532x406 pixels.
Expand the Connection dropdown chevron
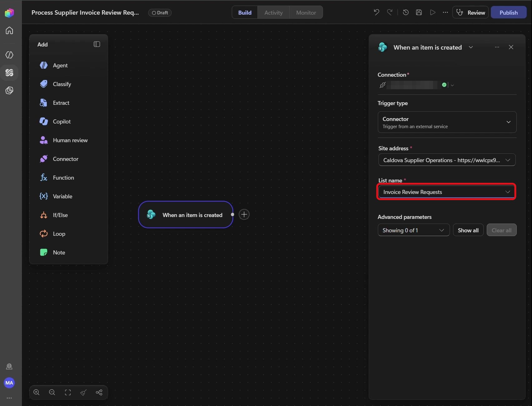(x=452, y=85)
